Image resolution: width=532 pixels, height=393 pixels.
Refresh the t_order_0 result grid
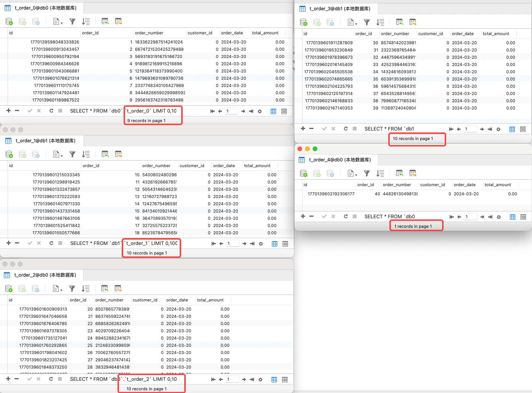[x=51, y=111]
